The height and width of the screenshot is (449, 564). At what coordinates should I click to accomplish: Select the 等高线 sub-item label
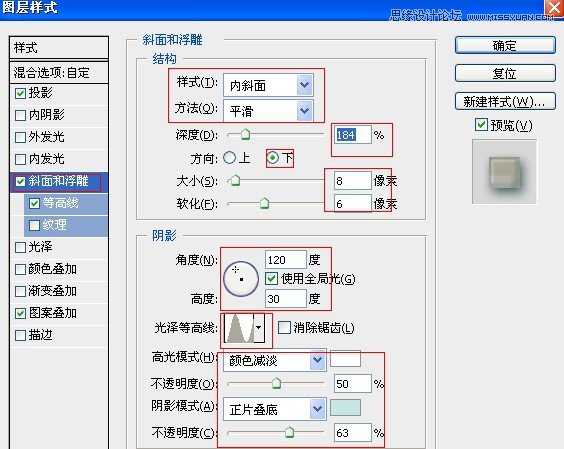pos(60,203)
